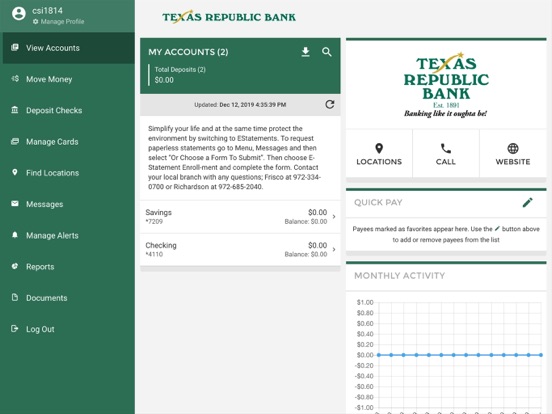This screenshot has height=414, width=552.
Task: Click the Move Money dollar icon
Action: pos(15,79)
